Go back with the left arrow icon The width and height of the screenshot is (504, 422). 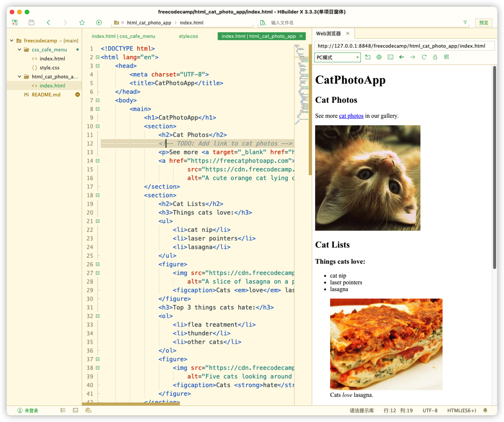tap(49, 23)
